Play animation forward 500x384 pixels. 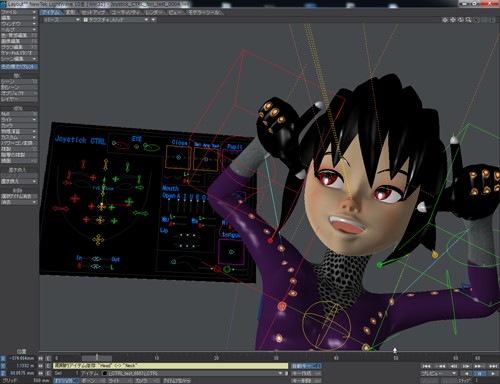[492, 373]
